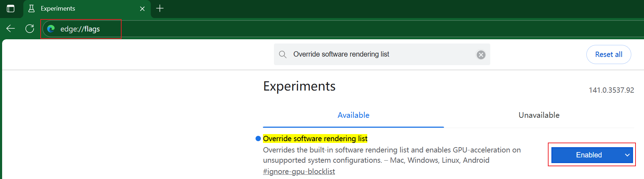Click the Edge logo in address bar
Image resolution: width=644 pixels, height=179 pixels.
pyautogui.click(x=51, y=29)
